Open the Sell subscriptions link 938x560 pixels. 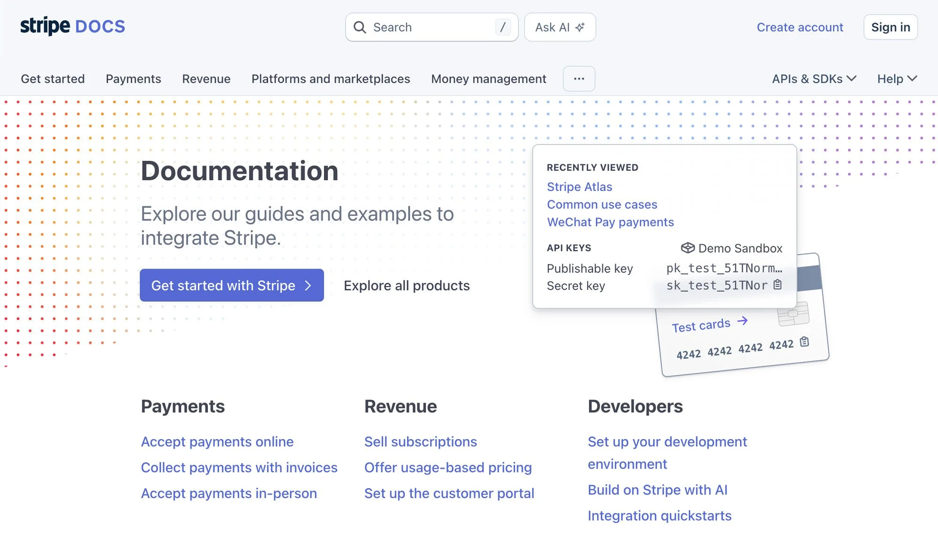(420, 441)
